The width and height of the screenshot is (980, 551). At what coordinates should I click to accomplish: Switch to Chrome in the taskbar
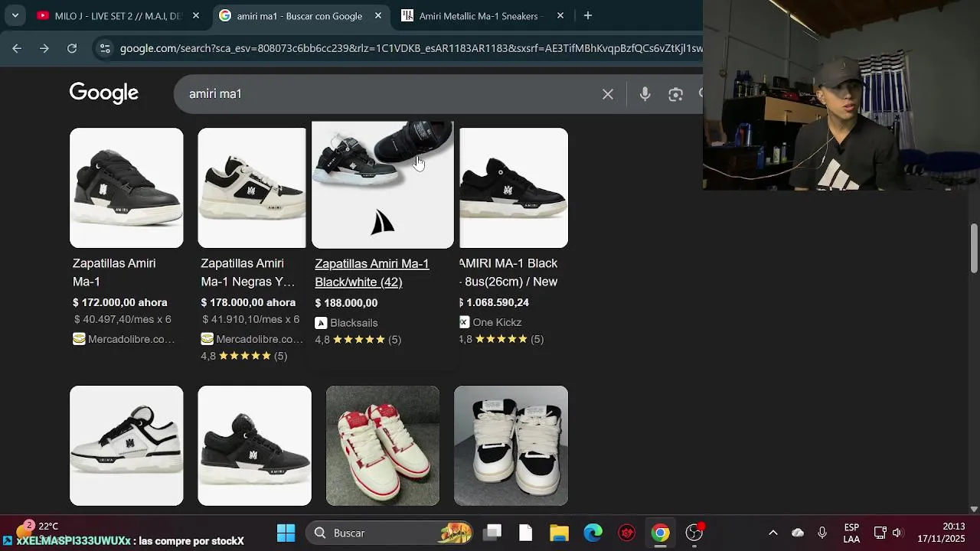point(660,533)
